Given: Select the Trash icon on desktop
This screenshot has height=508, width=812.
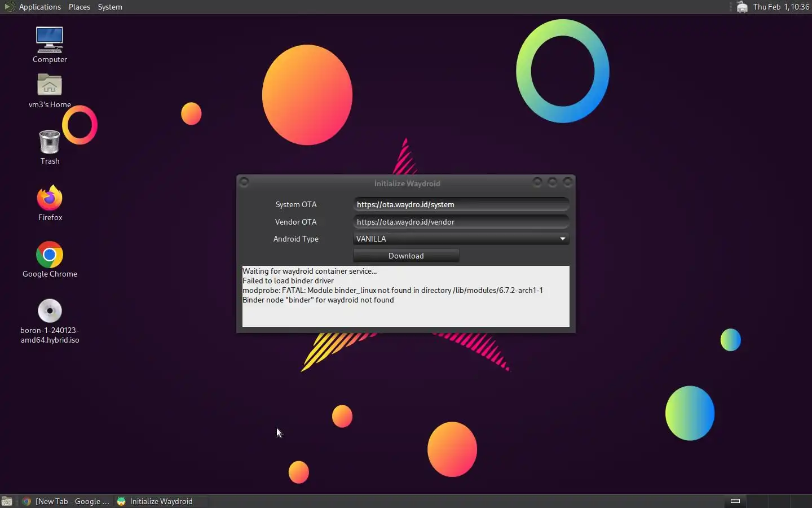Looking at the screenshot, I should point(50,142).
